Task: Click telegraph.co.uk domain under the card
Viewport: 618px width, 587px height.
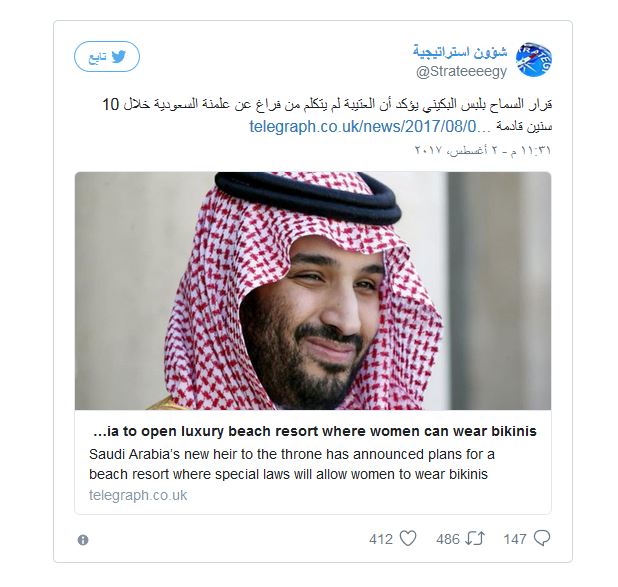Action: coord(138,495)
